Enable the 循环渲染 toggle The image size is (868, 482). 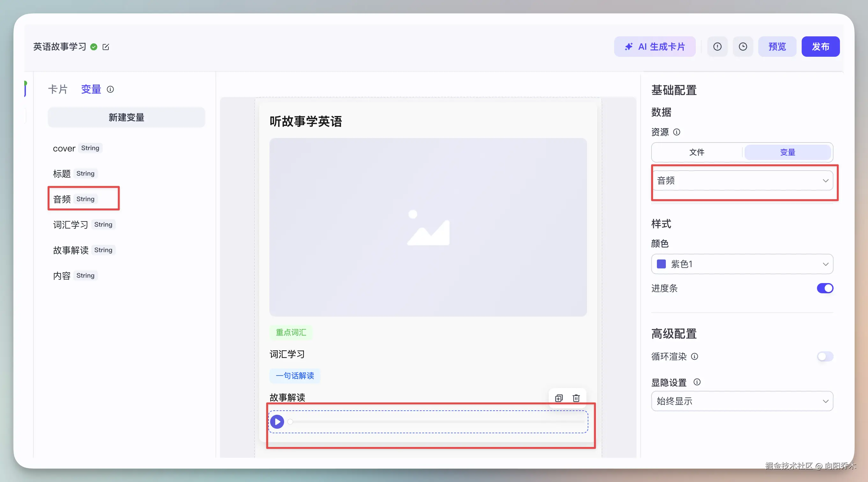click(x=825, y=356)
